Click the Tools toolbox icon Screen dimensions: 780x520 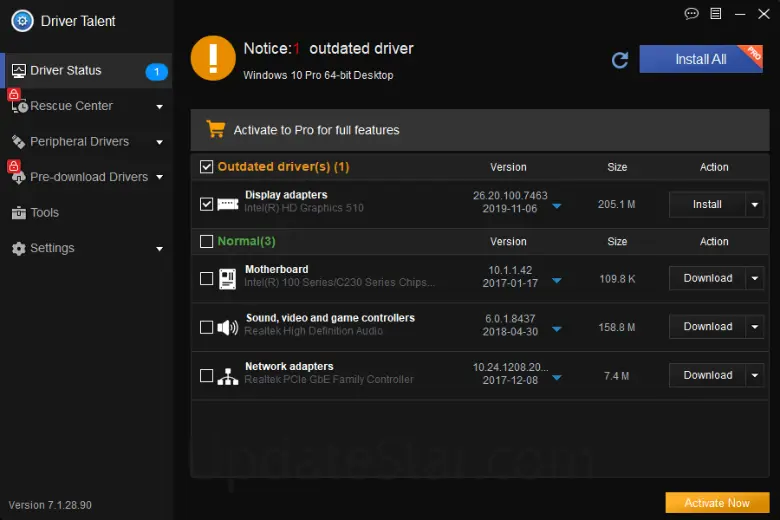click(18, 213)
